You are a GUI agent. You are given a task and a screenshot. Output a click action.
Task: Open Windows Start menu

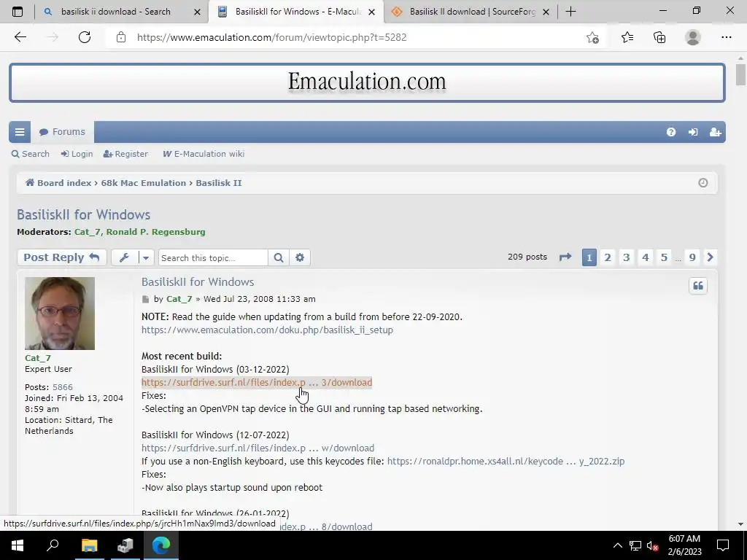18,545
